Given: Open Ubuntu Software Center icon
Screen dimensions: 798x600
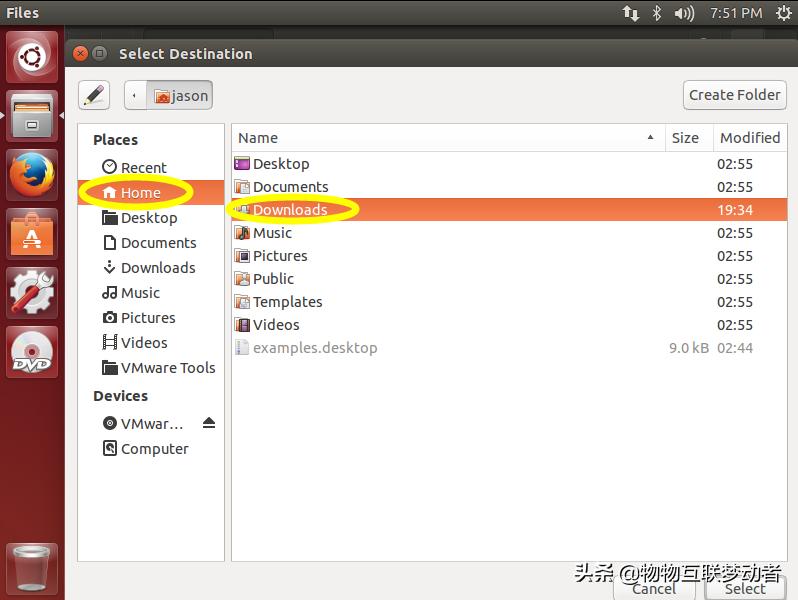Looking at the screenshot, I should [x=32, y=234].
